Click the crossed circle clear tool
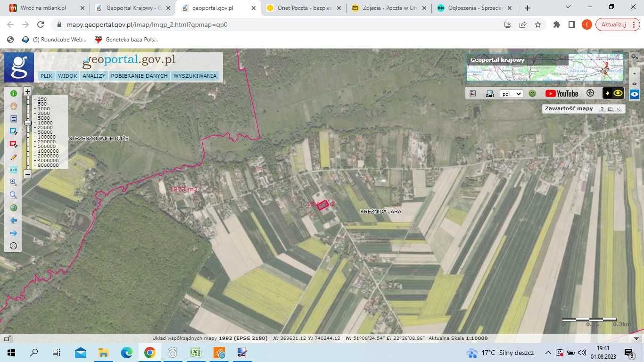The height and width of the screenshot is (362, 644). (13, 246)
